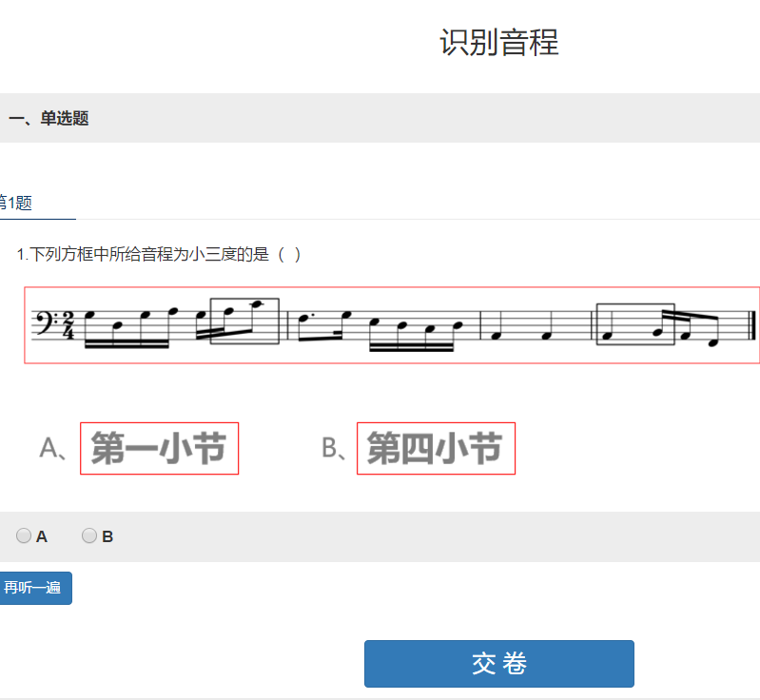This screenshot has height=700, width=760.
Task: Click the 2/4 time signature
Action: coord(68,324)
